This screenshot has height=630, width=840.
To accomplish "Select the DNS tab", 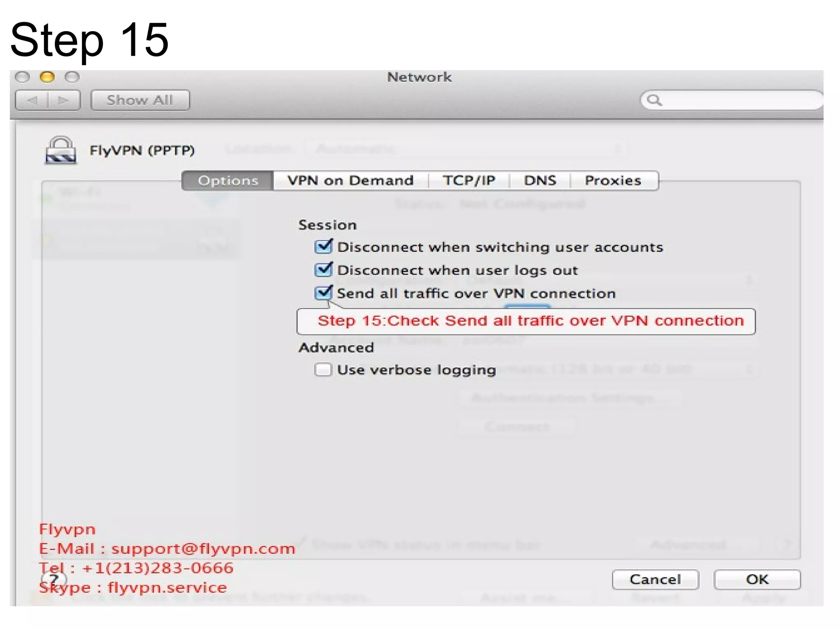I will click(540, 181).
